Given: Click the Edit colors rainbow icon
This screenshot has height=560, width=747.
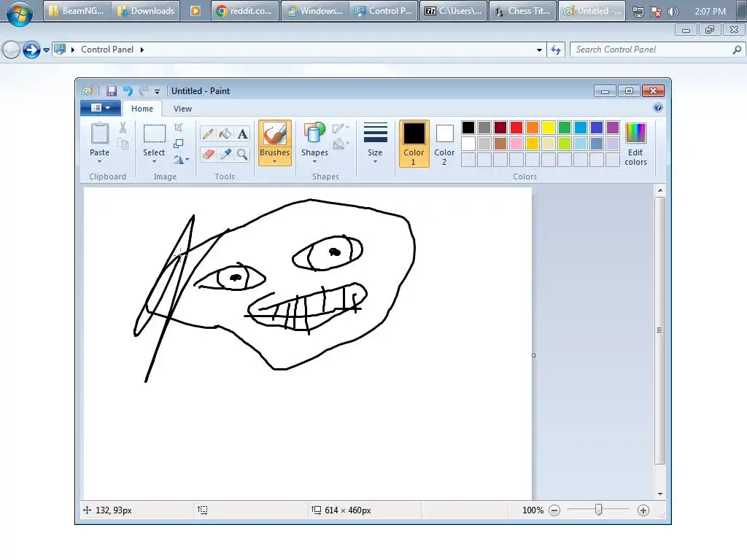Looking at the screenshot, I should [635, 133].
